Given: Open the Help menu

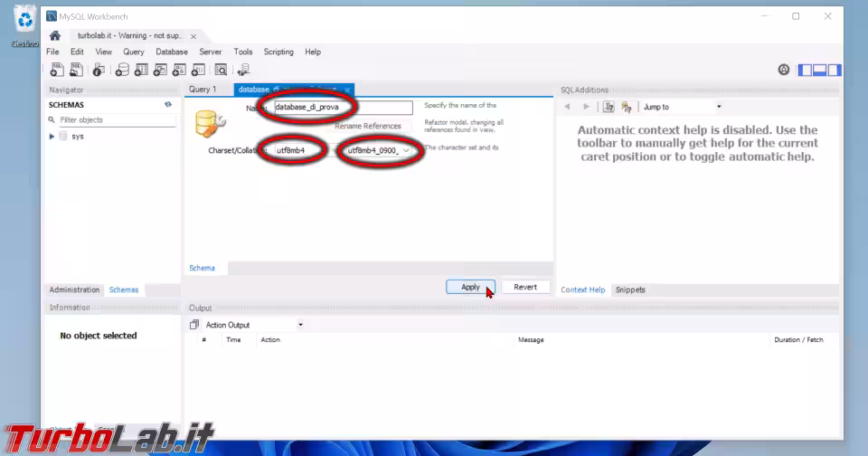Looking at the screenshot, I should (313, 52).
